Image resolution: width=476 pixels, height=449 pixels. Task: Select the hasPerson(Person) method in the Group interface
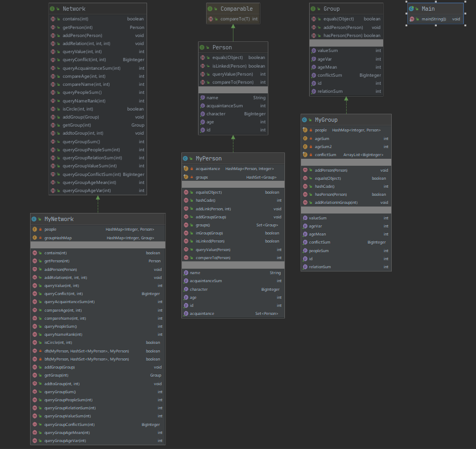coord(346,35)
